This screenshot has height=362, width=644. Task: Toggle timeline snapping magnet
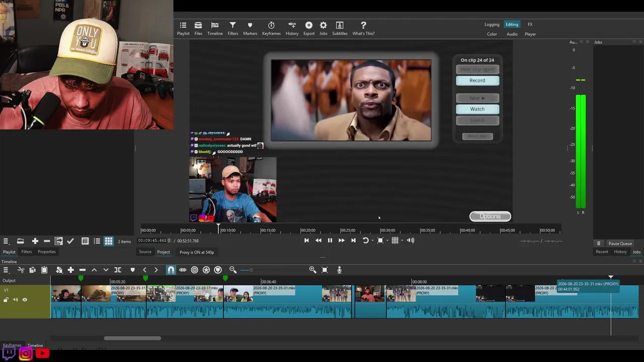[171, 270]
